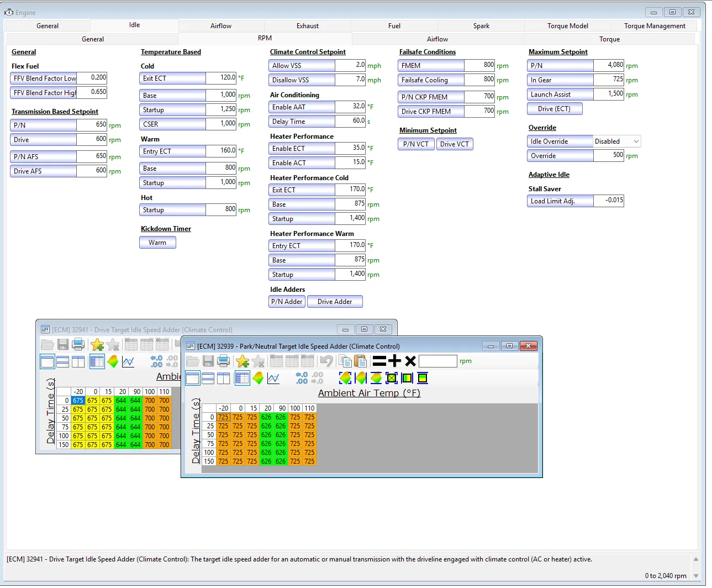Click remove-favorite gray star in Park/Neutral window
Image resolution: width=712 pixels, height=588 pixels.
click(x=258, y=361)
